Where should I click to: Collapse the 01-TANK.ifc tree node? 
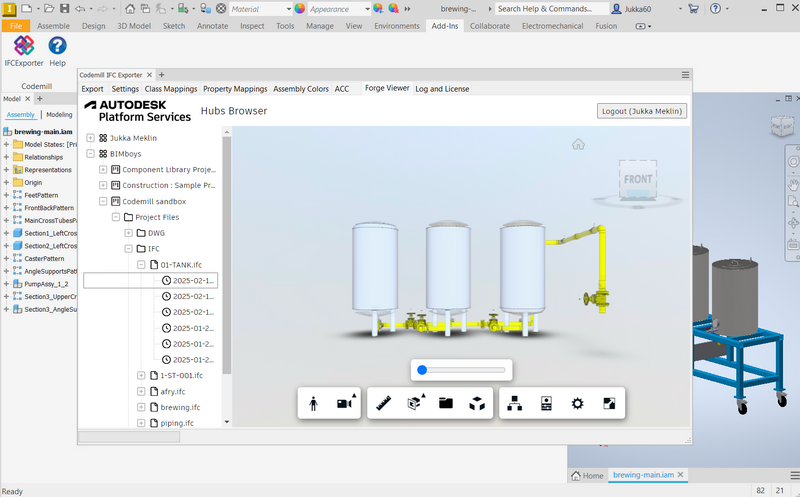(140, 265)
